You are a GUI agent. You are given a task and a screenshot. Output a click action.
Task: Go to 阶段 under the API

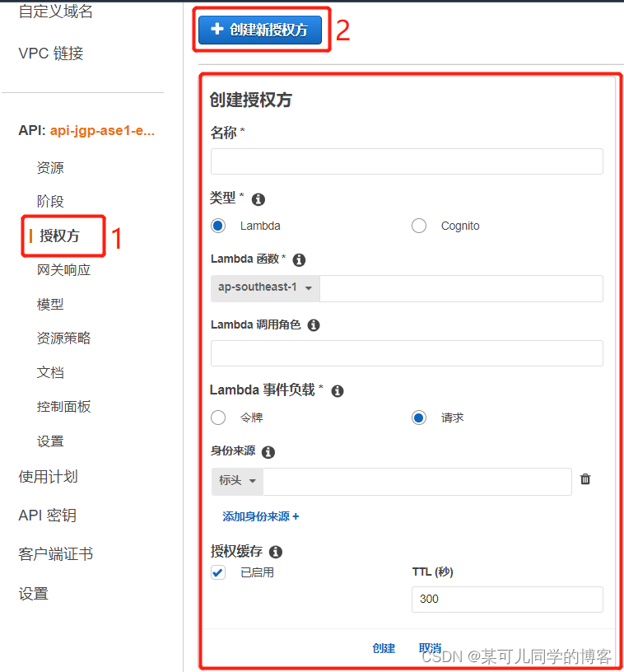click(x=50, y=202)
